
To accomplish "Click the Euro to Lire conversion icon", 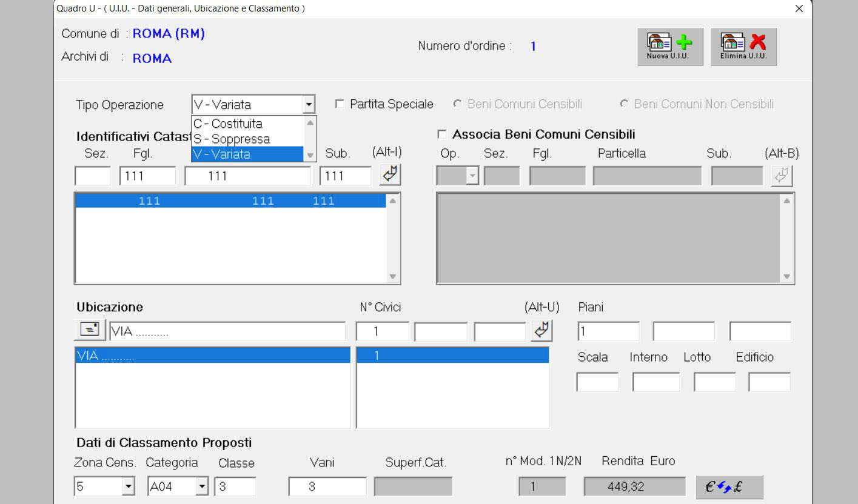I will click(729, 487).
